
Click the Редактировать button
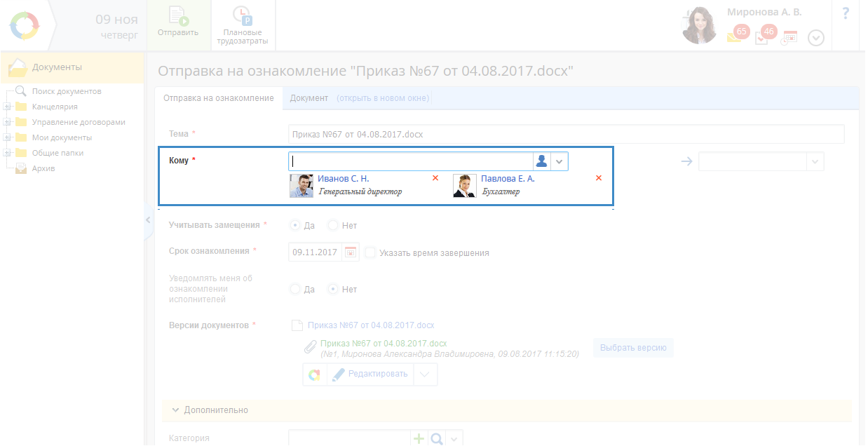coord(369,374)
